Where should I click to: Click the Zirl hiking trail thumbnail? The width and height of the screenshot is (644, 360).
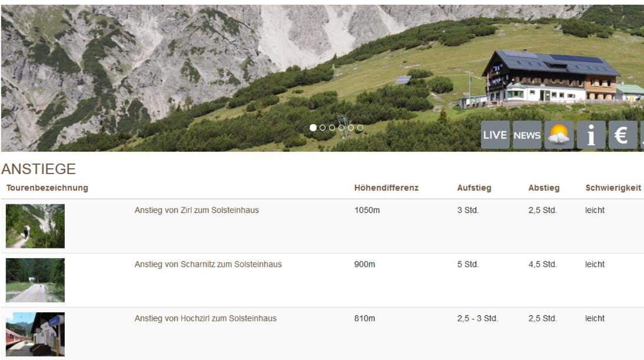click(x=35, y=226)
